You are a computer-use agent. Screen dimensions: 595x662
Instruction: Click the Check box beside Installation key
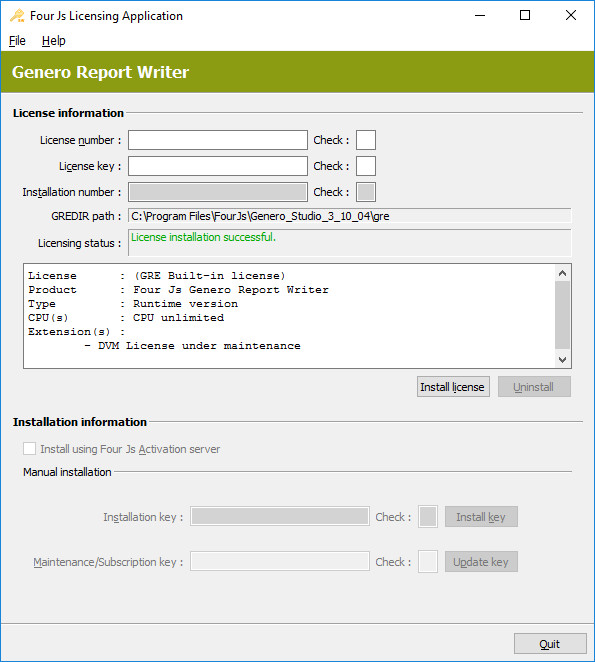point(428,517)
